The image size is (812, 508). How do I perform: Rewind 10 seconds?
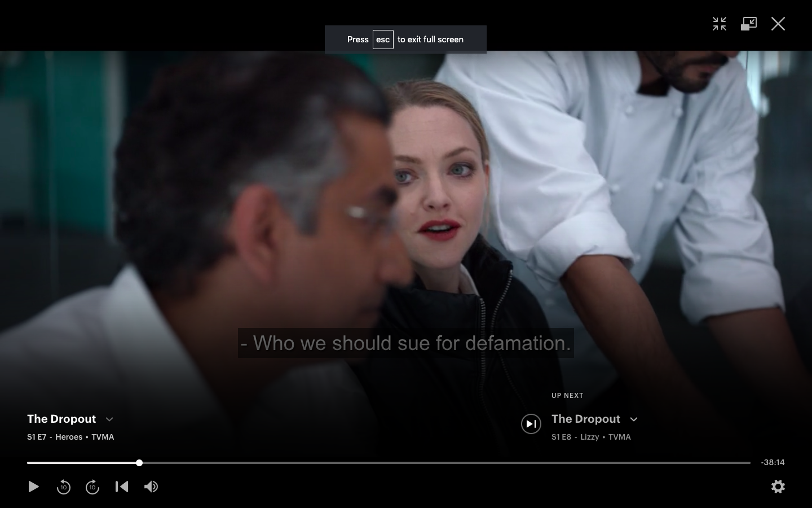(x=63, y=487)
